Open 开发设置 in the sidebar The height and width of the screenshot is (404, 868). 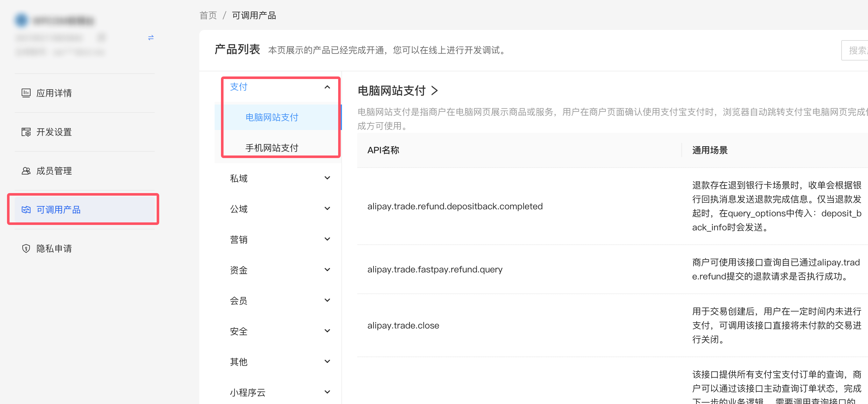coord(85,132)
